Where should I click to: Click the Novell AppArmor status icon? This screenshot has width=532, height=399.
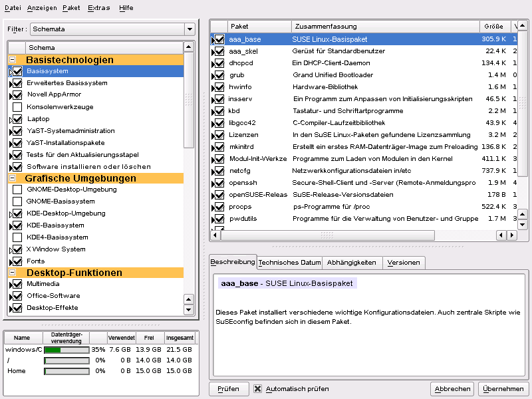click(x=17, y=95)
